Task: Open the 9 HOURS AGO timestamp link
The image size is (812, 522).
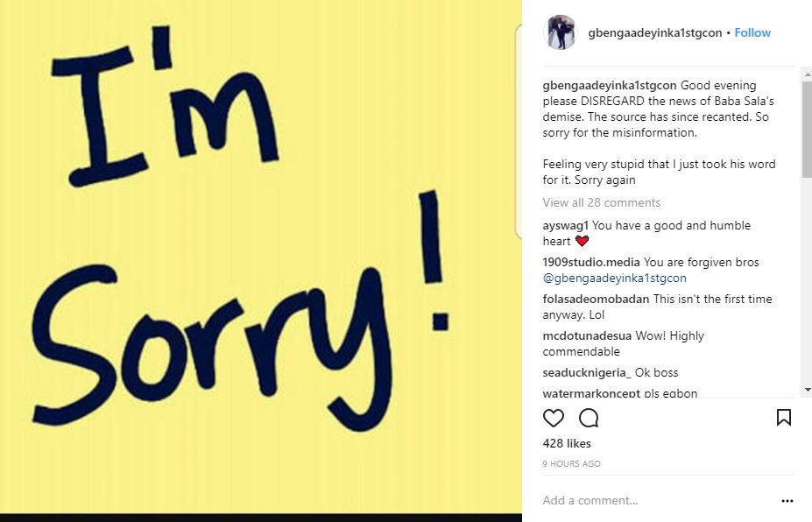Action: (x=571, y=463)
